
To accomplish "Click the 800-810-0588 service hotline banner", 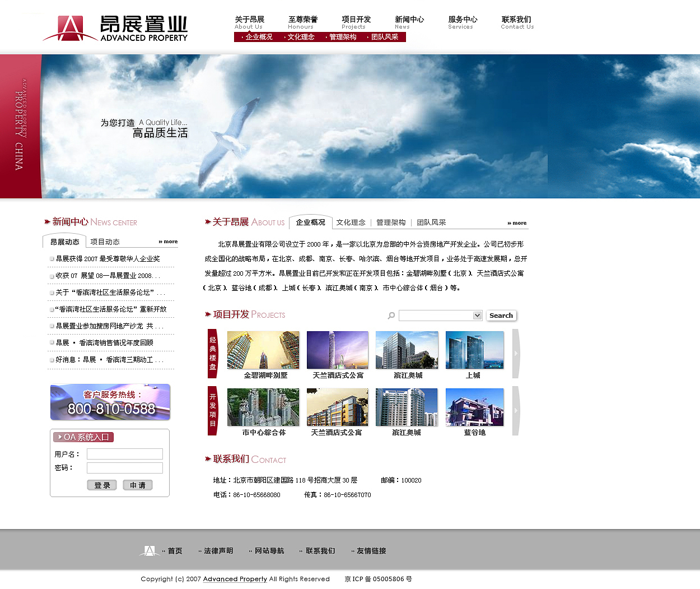I will click(x=110, y=402).
